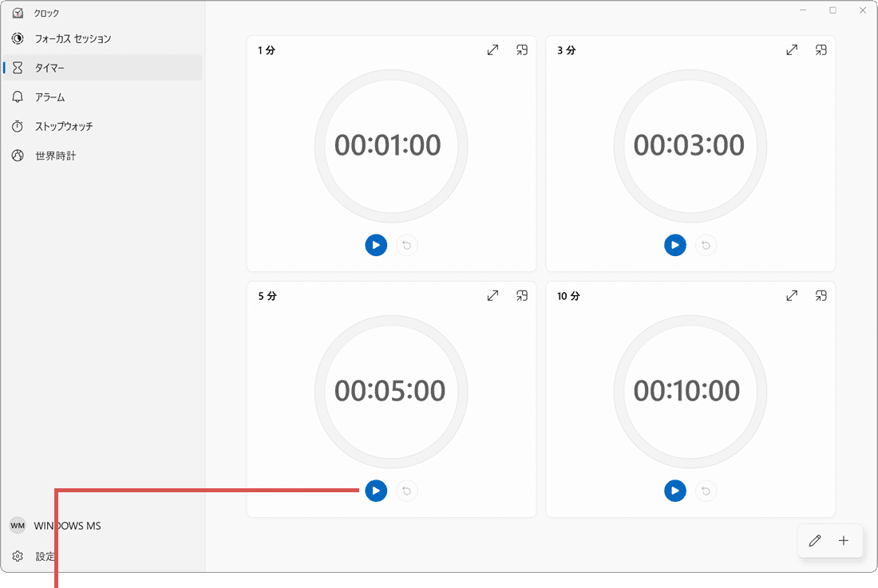This screenshot has width=878, height=588.
Task: Keep the 1 分 timer on top
Action: 522,50
